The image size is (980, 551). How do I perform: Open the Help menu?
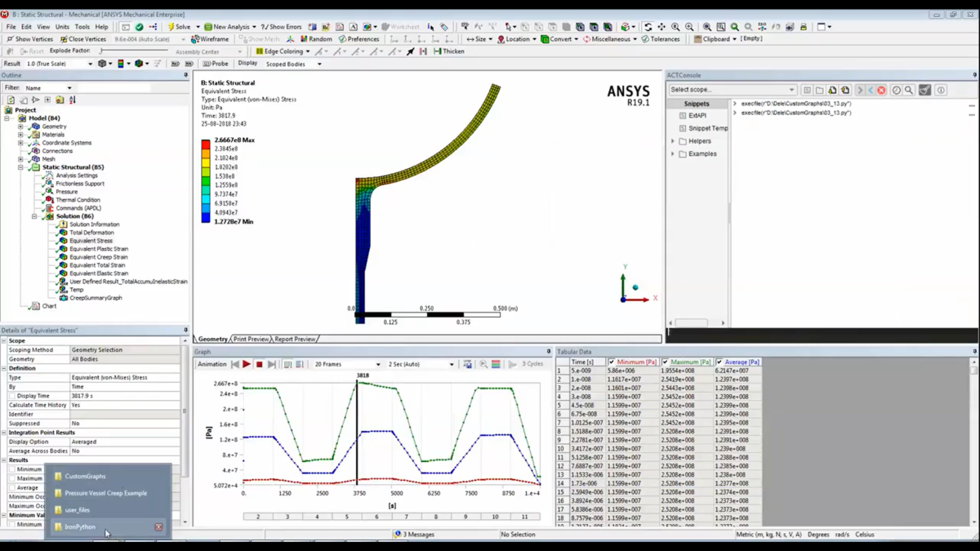pyautogui.click(x=101, y=27)
